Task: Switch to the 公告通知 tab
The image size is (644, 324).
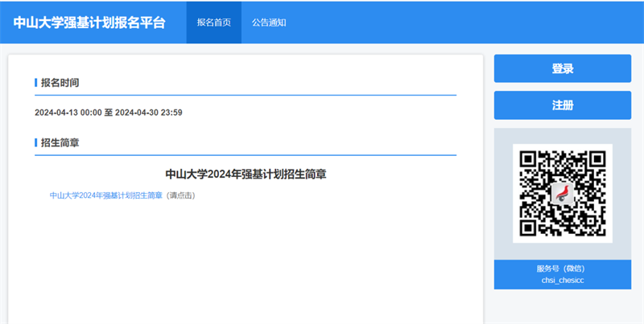Action: (269, 23)
